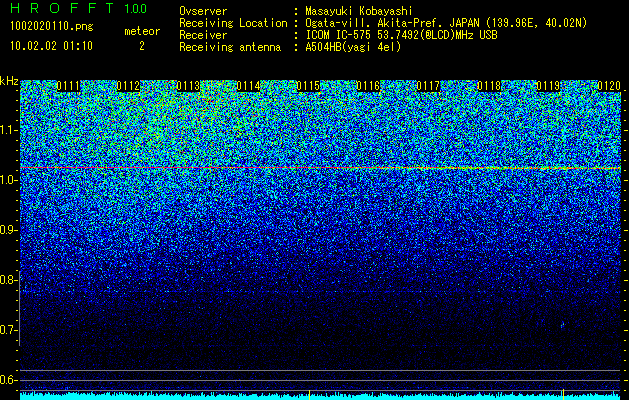Click the yellow meteor tick below 0119
The image size is (629, 400).
click(x=563, y=394)
